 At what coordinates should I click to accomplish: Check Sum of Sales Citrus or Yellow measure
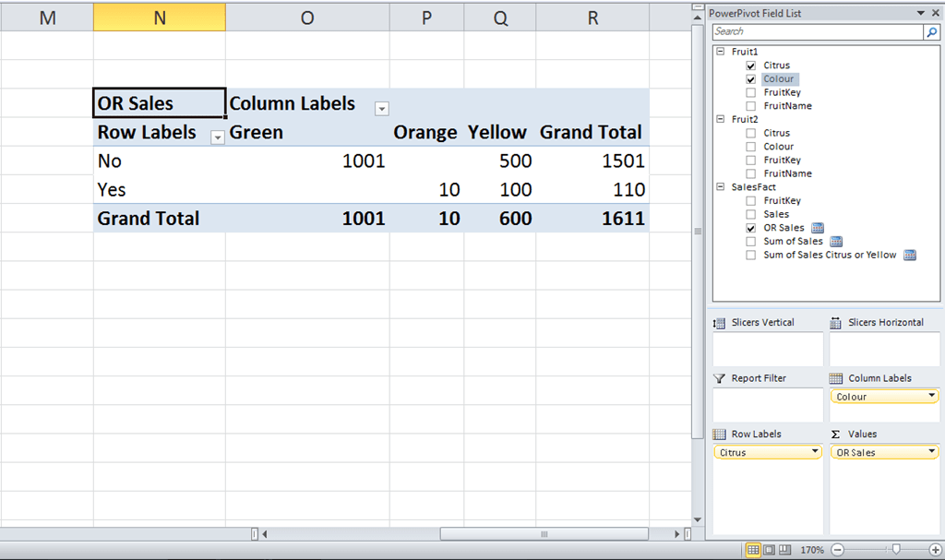[751, 255]
